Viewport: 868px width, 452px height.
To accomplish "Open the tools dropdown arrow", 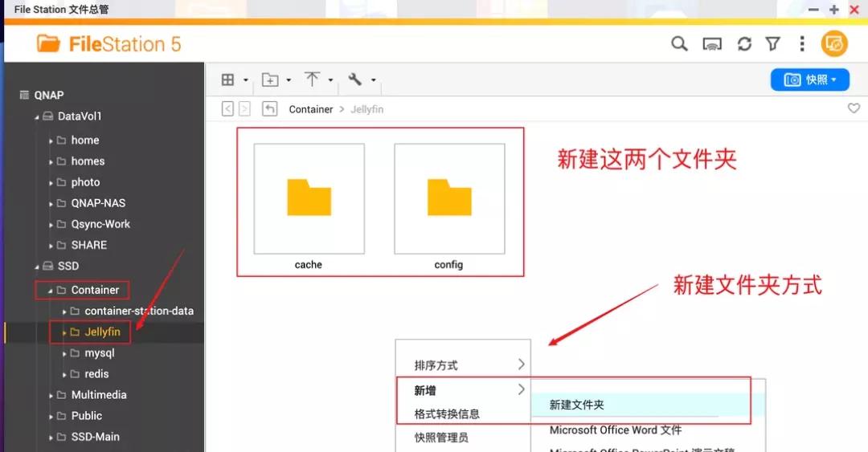I will click(374, 80).
